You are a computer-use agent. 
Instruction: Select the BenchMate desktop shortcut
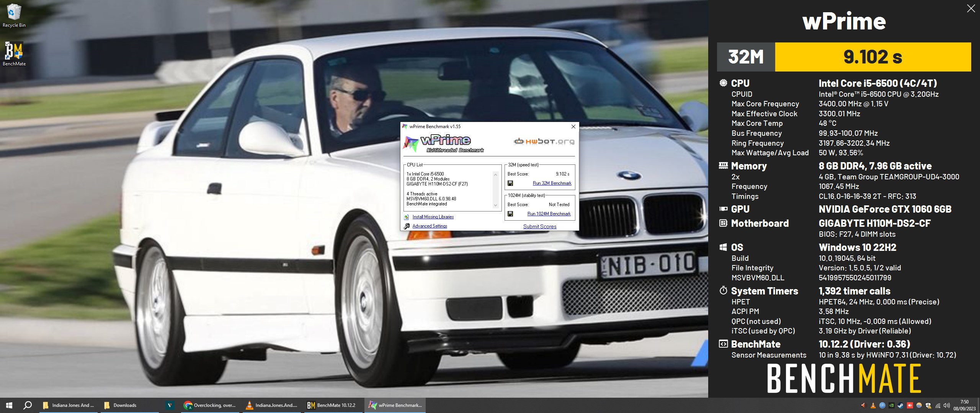[x=14, y=54]
